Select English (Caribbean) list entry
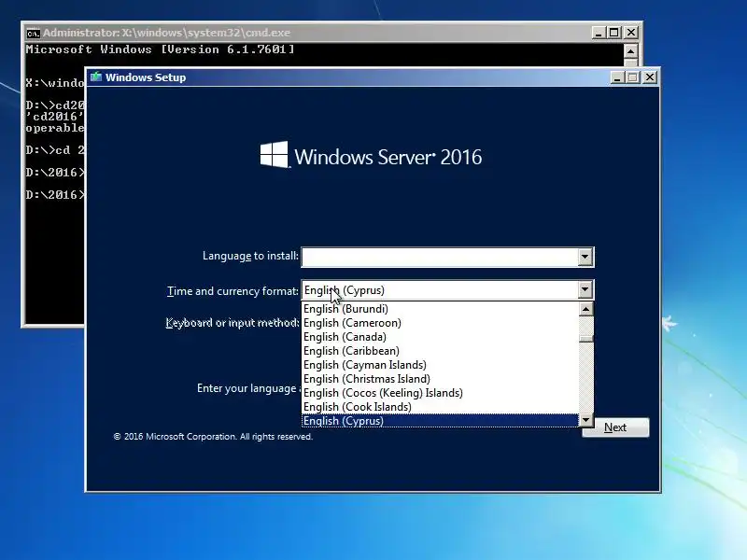Viewport: 747px width, 560px height. click(441, 351)
